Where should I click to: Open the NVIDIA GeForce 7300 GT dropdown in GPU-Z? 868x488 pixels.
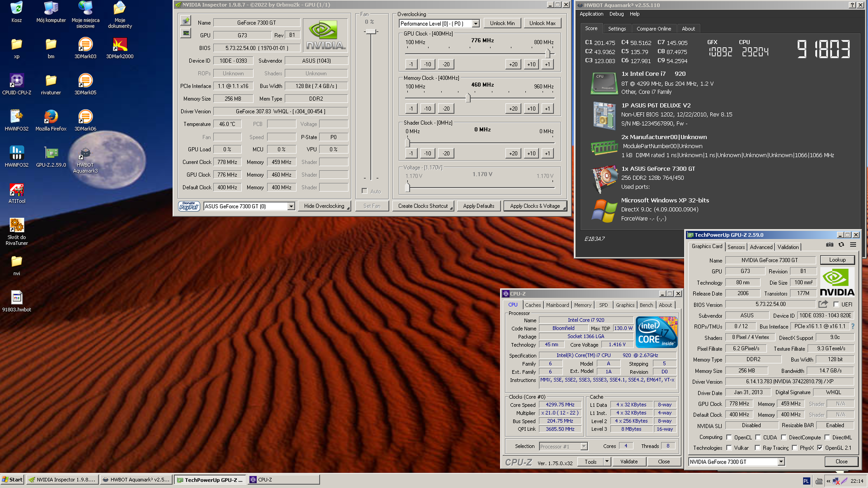coord(781,462)
